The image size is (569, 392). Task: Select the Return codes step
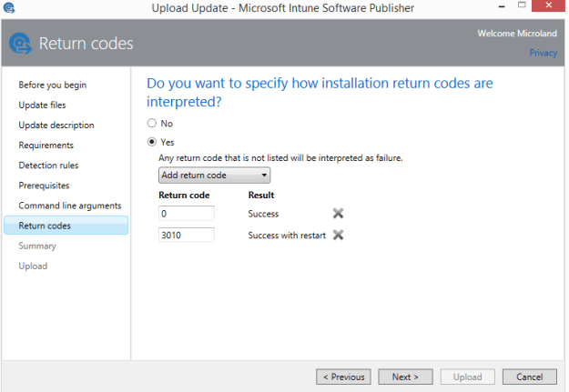coord(66,226)
